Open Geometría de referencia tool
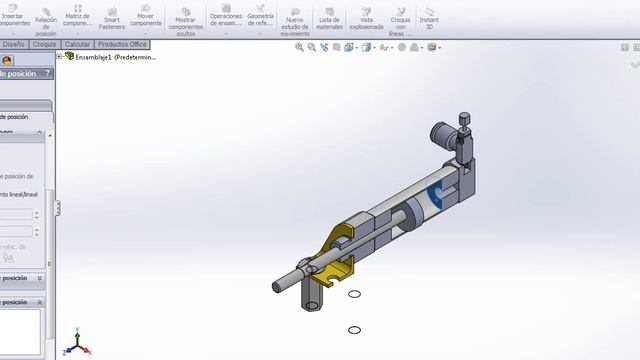 pyautogui.click(x=260, y=16)
